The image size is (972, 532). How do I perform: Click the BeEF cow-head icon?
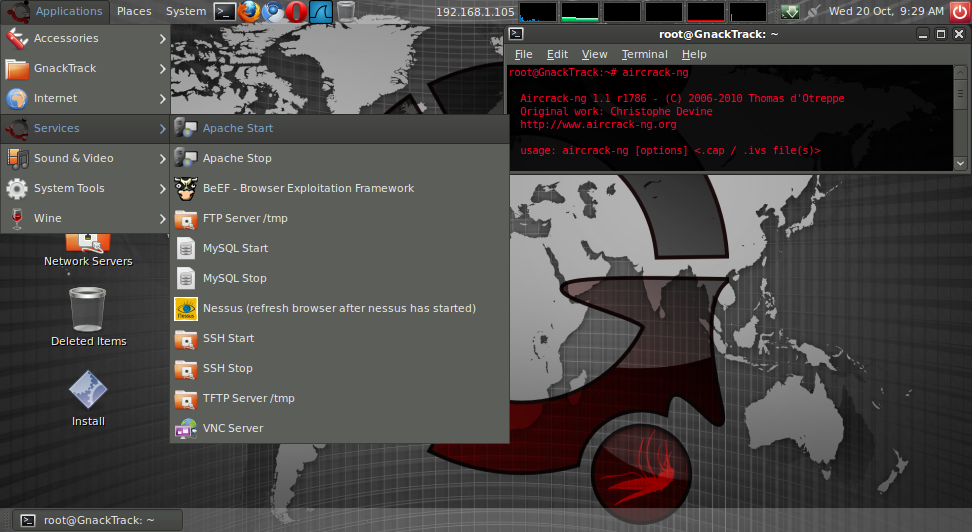185,188
